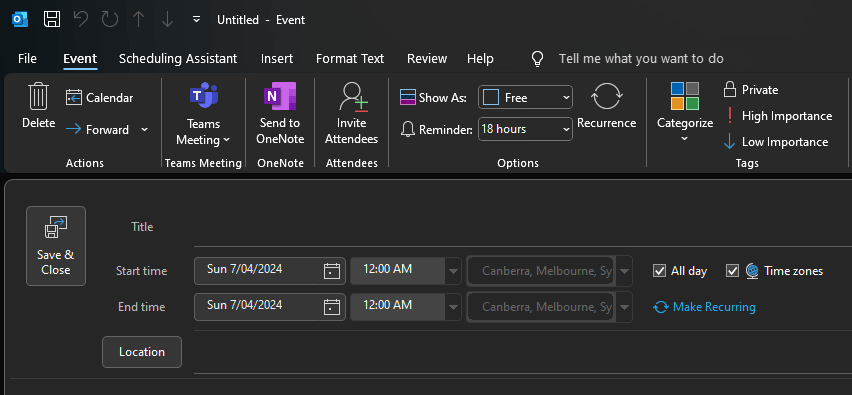This screenshot has width=852, height=395.
Task: Expand the End time 12:00 AM dropdown
Action: pyautogui.click(x=453, y=307)
